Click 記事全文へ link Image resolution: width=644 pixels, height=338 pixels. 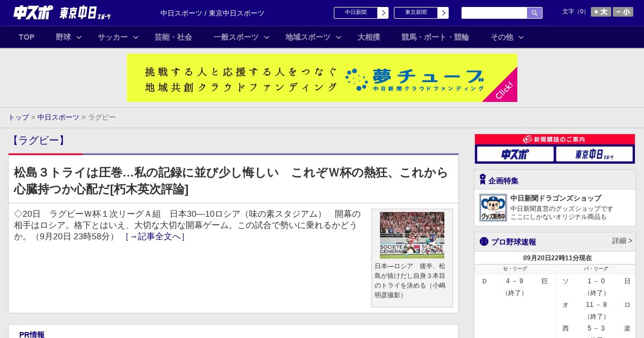click(155, 237)
